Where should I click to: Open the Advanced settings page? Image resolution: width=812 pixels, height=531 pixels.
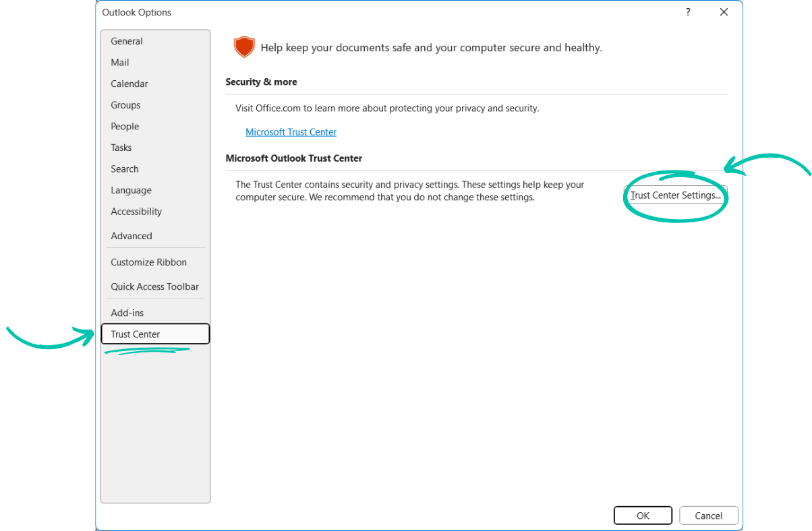click(131, 235)
